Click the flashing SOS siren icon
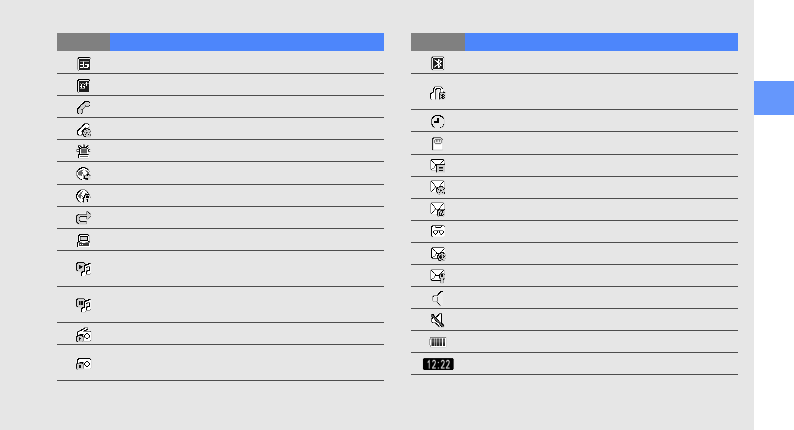This screenshot has width=794, height=430. click(84, 151)
